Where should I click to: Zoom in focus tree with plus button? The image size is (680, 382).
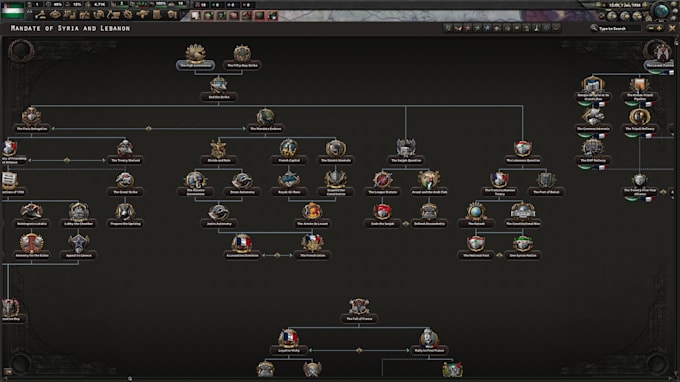click(x=660, y=28)
